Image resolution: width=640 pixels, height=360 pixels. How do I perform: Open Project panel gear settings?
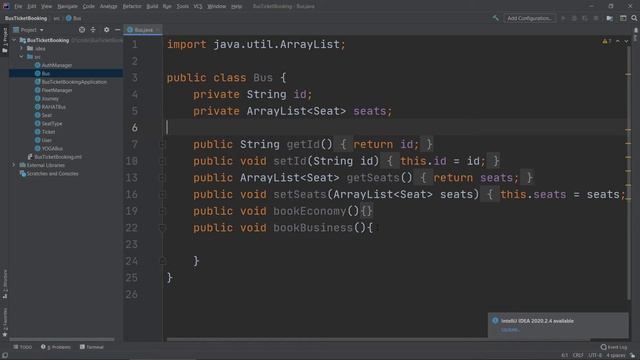pos(107,30)
